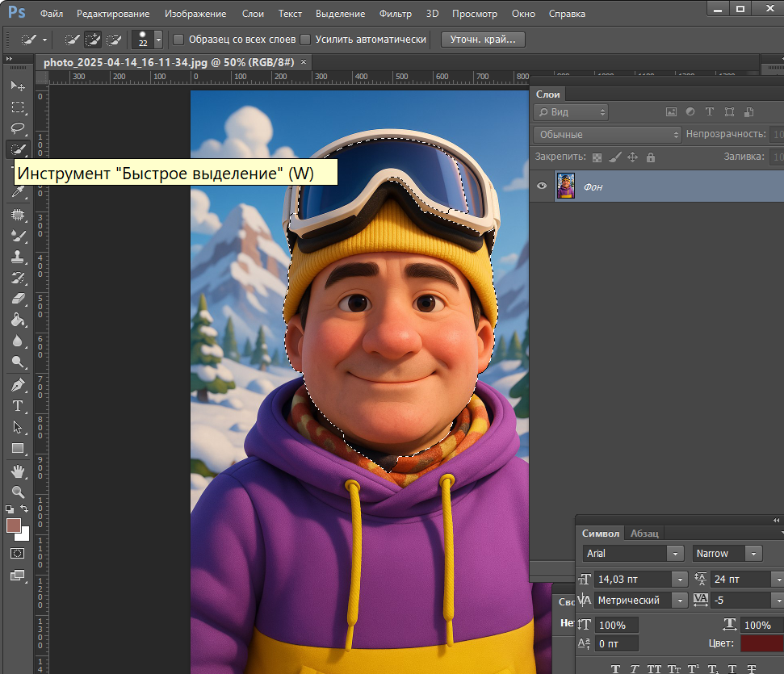The image size is (784, 674).
Task: Open the kerning 'Метрический' dropdown
Action: click(x=680, y=601)
